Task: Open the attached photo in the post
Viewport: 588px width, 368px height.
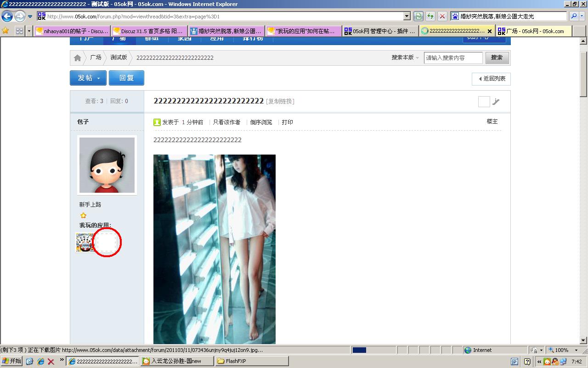Action: coord(215,249)
